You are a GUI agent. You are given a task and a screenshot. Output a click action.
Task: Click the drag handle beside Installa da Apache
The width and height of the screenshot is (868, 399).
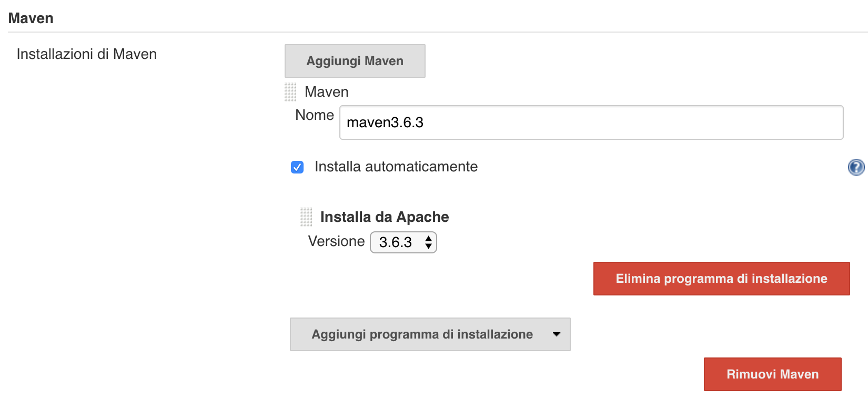[306, 217]
